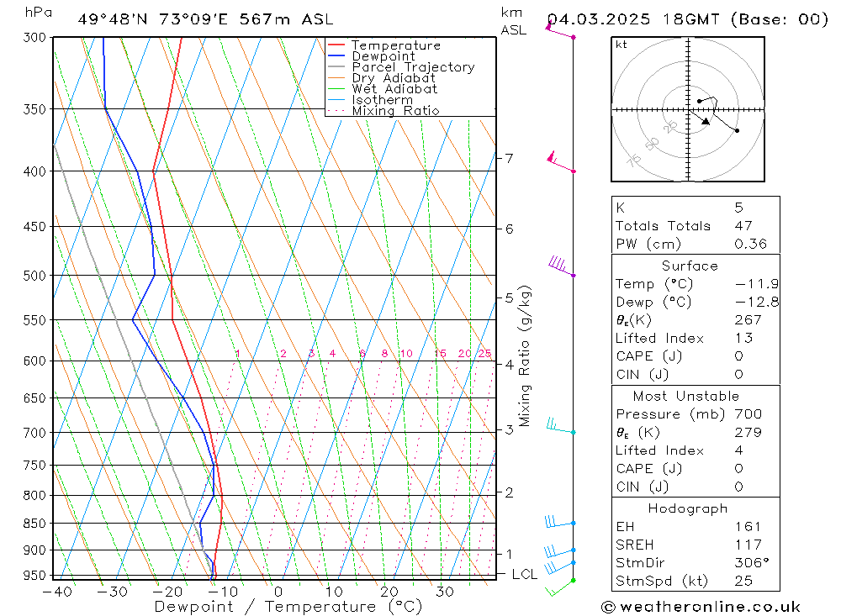Screen dimensions: 841x616
Task: Click the red Temperature legend line swatch
Action: pos(337,45)
